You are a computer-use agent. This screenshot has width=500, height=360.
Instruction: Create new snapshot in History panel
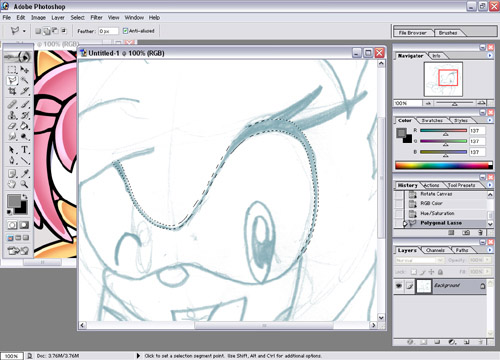pyautogui.click(x=466, y=233)
